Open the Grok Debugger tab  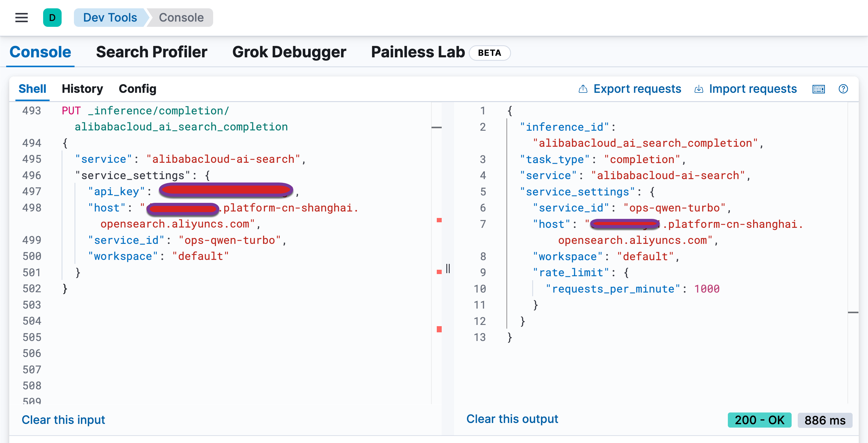pyautogui.click(x=289, y=52)
